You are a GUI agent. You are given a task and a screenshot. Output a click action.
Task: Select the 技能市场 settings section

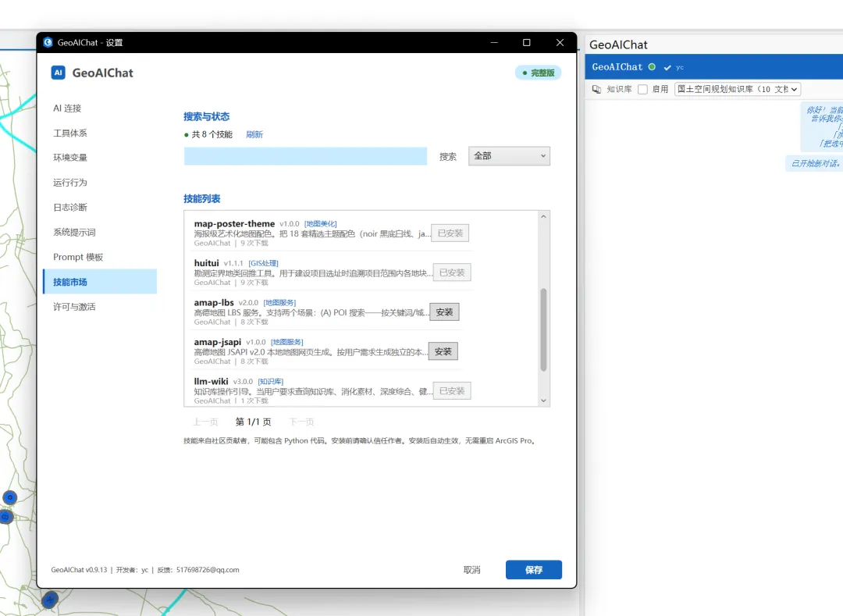coord(100,282)
